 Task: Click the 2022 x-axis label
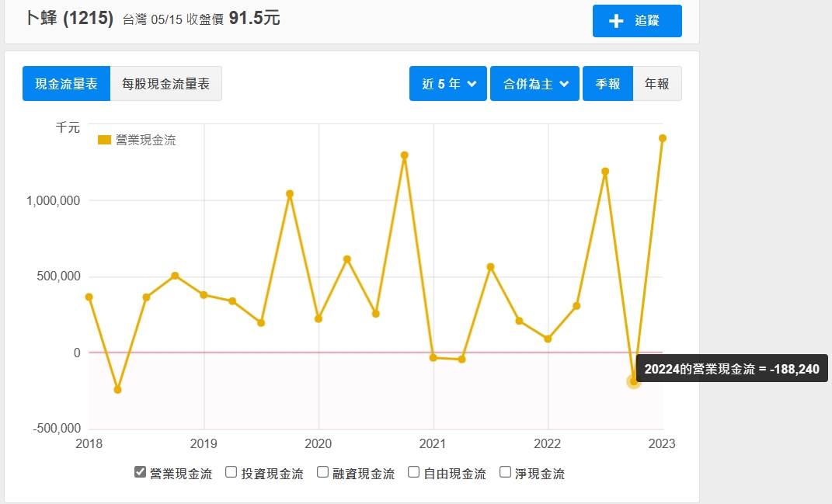[548, 444]
